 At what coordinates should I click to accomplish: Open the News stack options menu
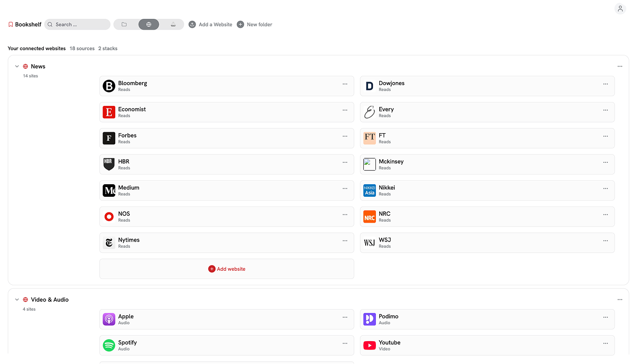point(620,67)
